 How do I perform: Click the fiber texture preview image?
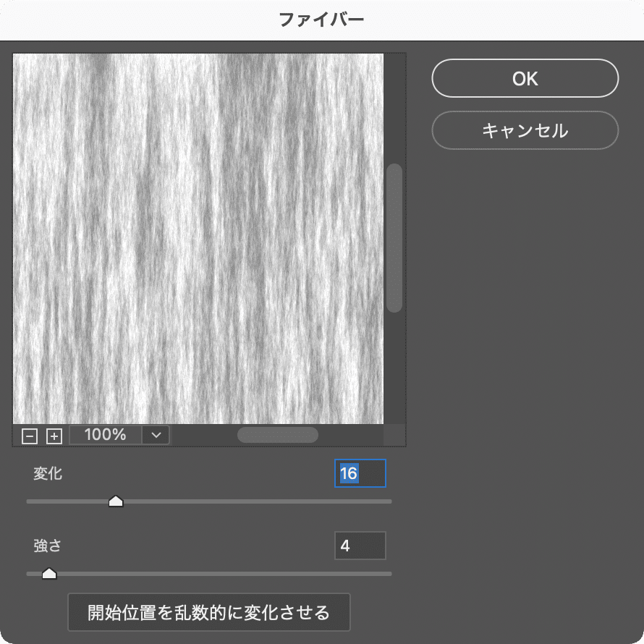[198, 239]
